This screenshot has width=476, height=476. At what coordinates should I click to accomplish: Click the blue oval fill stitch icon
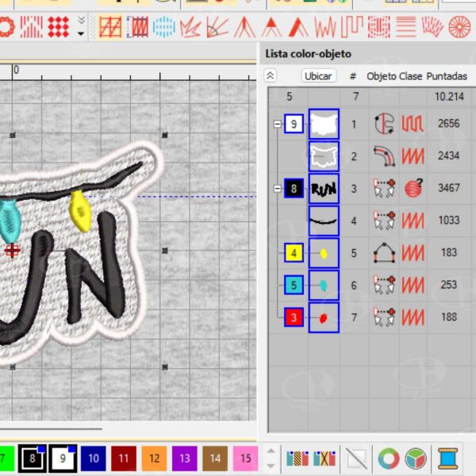(x=163, y=28)
